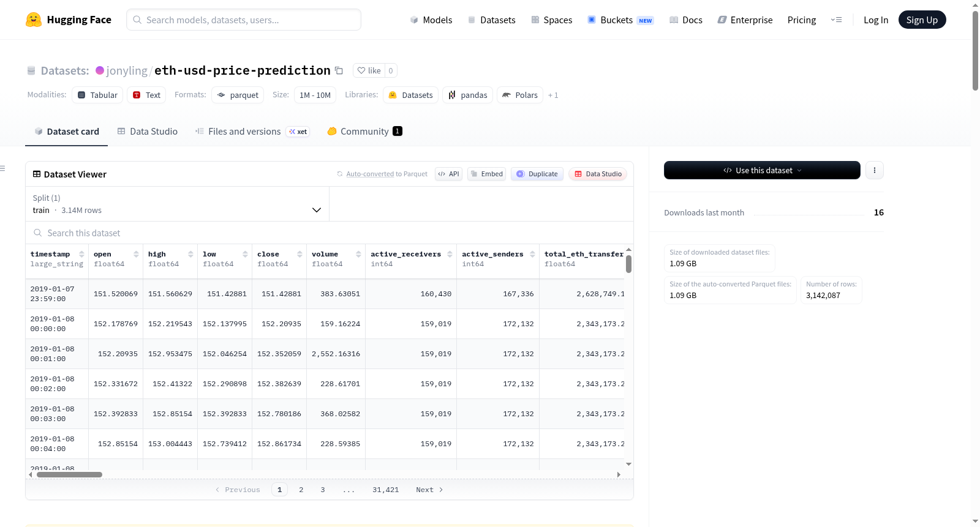Click the 1M - 10M size tag
Screen dimensions: 980x527
click(315, 95)
